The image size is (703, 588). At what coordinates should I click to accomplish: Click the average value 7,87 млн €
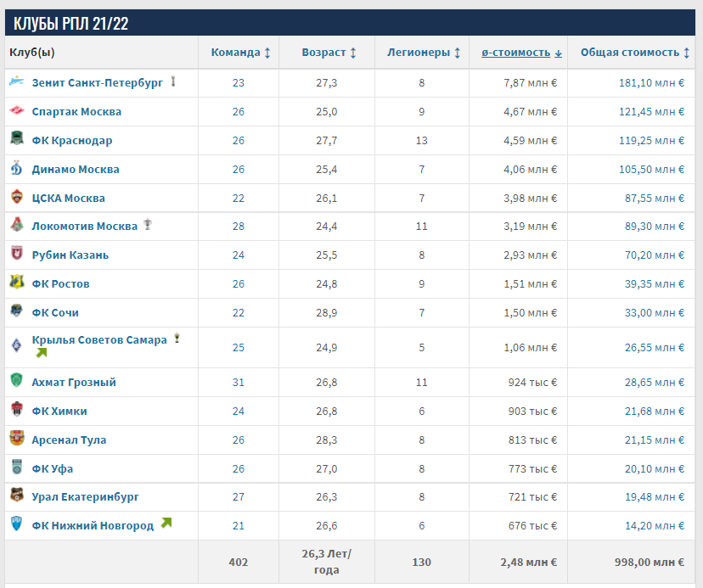(530, 83)
